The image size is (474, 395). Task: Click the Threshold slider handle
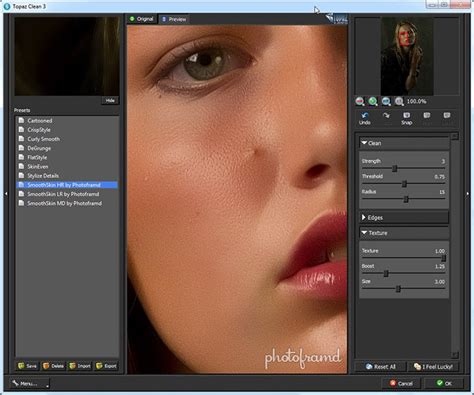(404, 184)
